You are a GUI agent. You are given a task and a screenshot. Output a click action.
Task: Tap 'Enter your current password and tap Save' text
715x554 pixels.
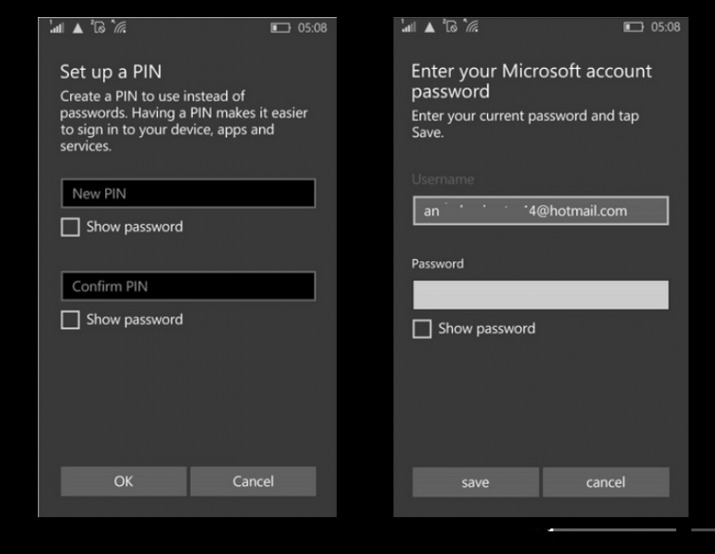(x=525, y=124)
